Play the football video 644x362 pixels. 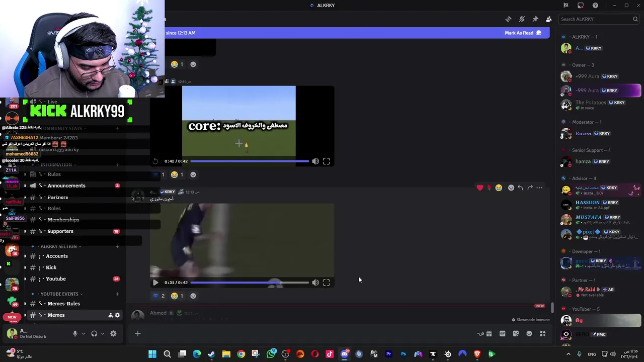155,283
